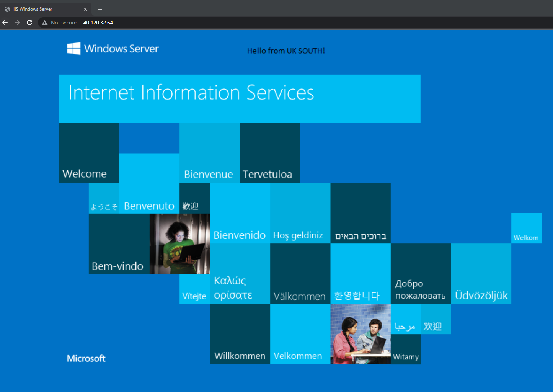Click the photo of two people at laptop
553x392 pixels.
pos(361,334)
